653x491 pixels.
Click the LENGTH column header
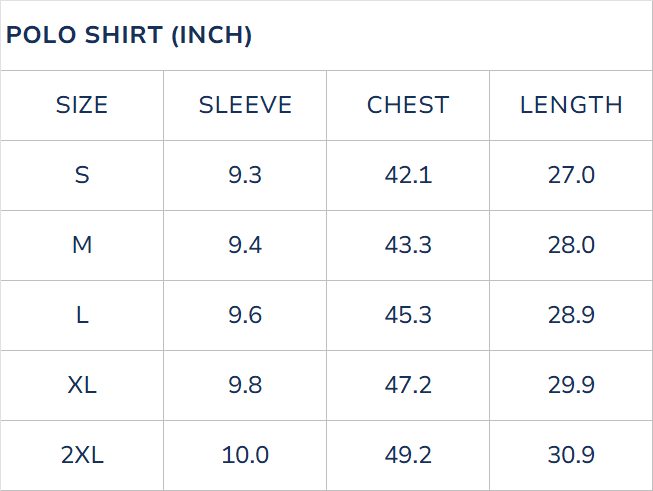tap(571, 105)
